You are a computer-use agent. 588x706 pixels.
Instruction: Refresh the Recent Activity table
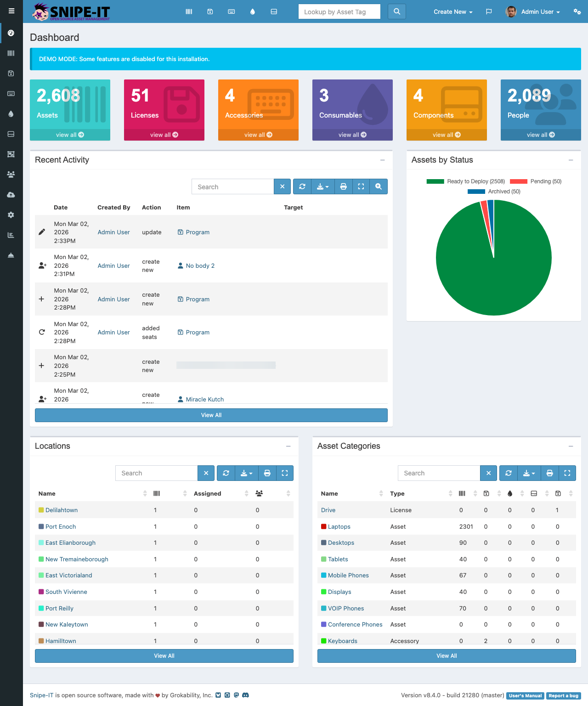[302, 186]
